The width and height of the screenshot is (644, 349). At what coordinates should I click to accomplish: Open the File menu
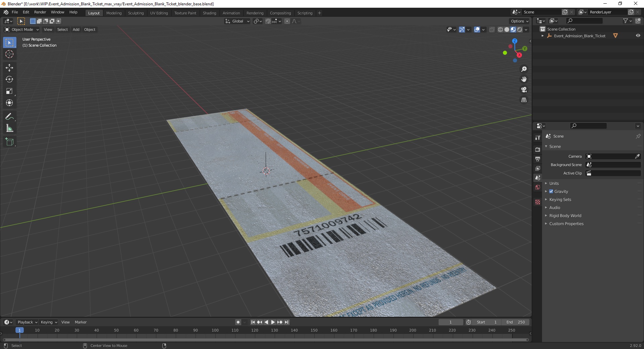pos(15,12)
